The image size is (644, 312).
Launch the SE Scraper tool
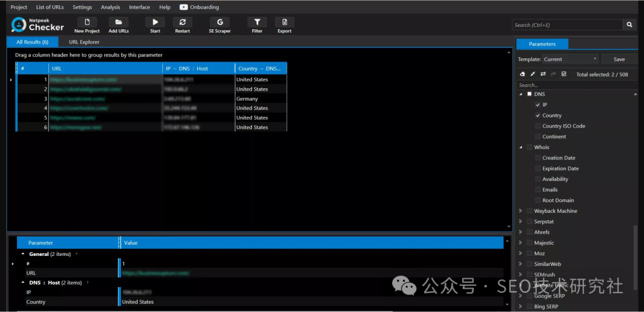click(x=219, y=23)
